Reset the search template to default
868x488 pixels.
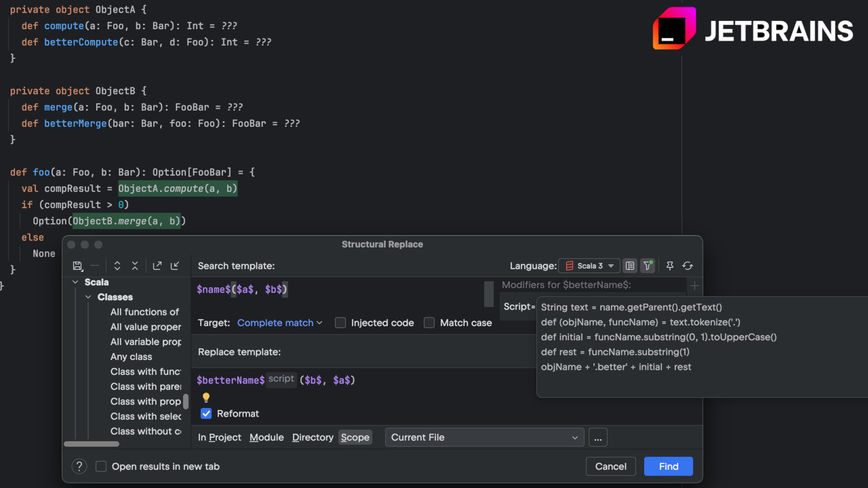tap(687, 266)
